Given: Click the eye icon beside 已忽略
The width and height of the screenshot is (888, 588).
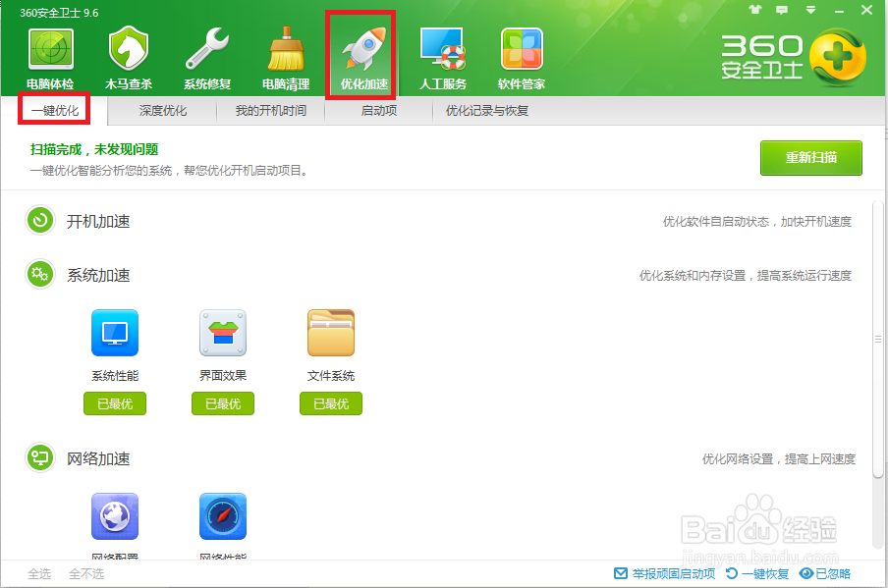Looking at the screenshot, I should tap(805, 573).
